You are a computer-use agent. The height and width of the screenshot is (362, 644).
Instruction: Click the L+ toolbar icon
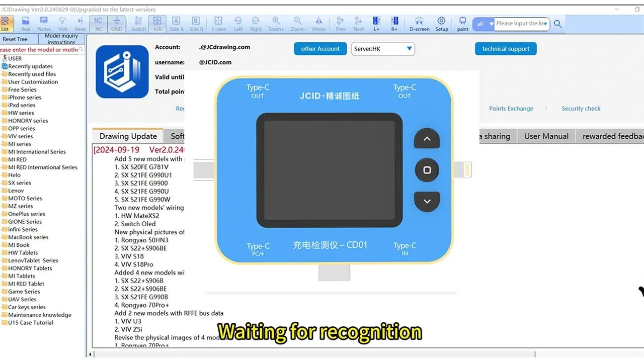coord(376,24)
